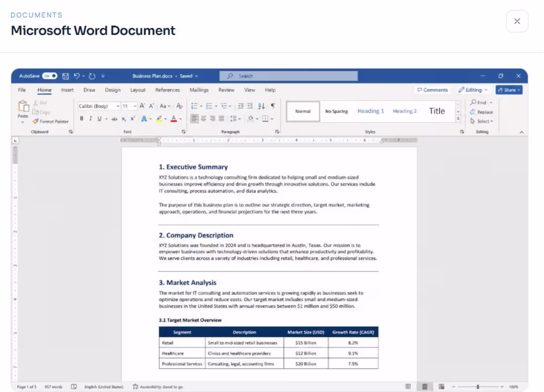Open the Font dialog launcher

[183, 132]
